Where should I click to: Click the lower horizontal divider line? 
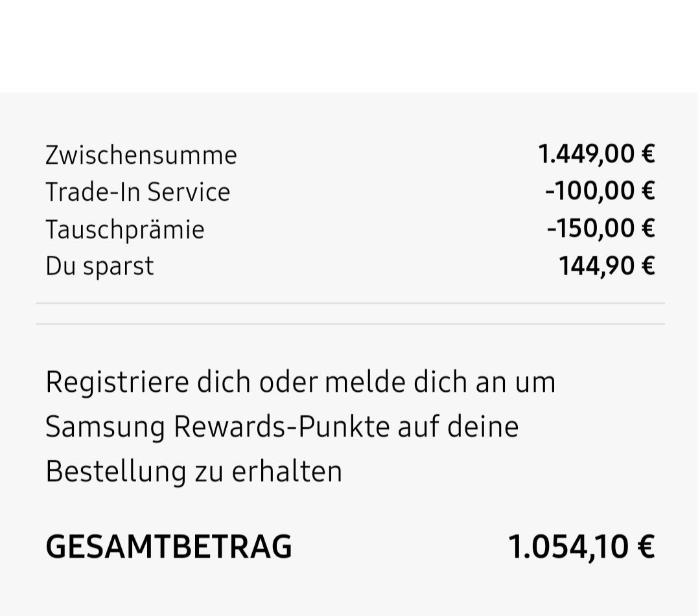coord(350,324)
